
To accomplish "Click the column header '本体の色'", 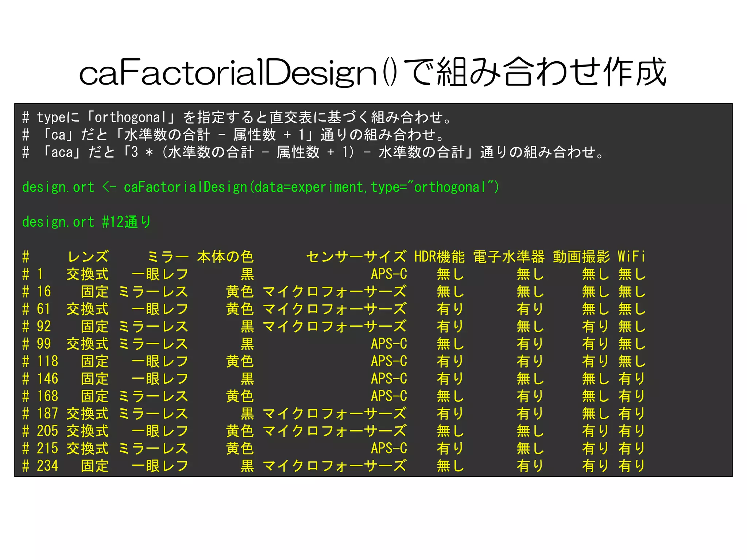I will point(225,257).
